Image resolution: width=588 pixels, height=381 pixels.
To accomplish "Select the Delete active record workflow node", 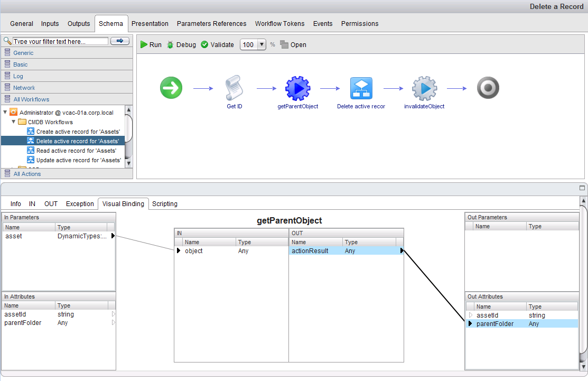I will pos(361,88).
